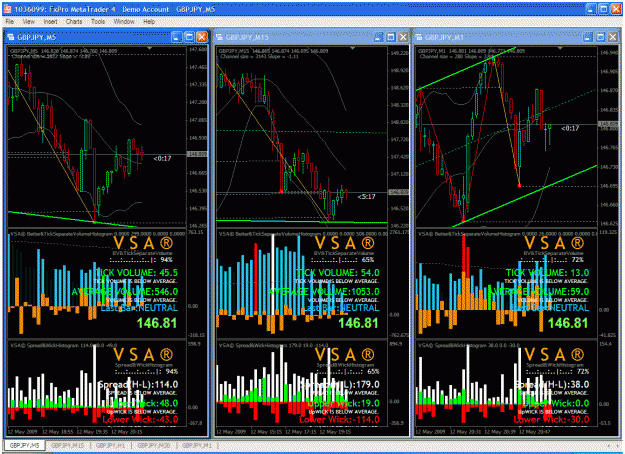Open the Window menu
Image resolution: width=625 pixels, height=454 pixels.
(x=124, y=22)
